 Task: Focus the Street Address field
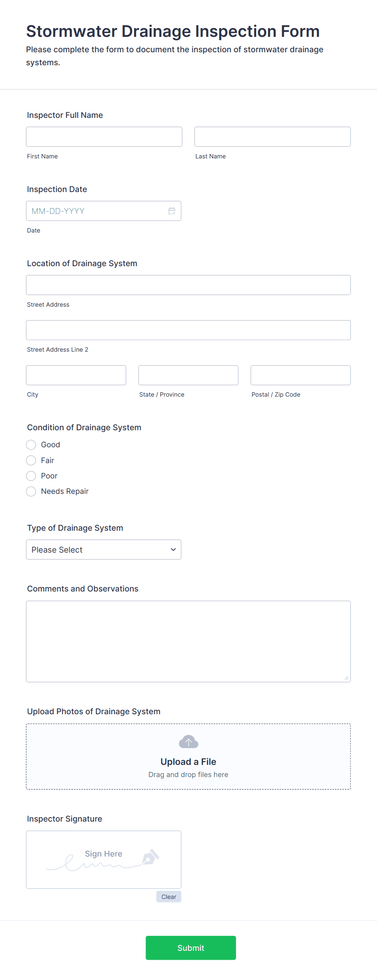click(x=188, y=285)
